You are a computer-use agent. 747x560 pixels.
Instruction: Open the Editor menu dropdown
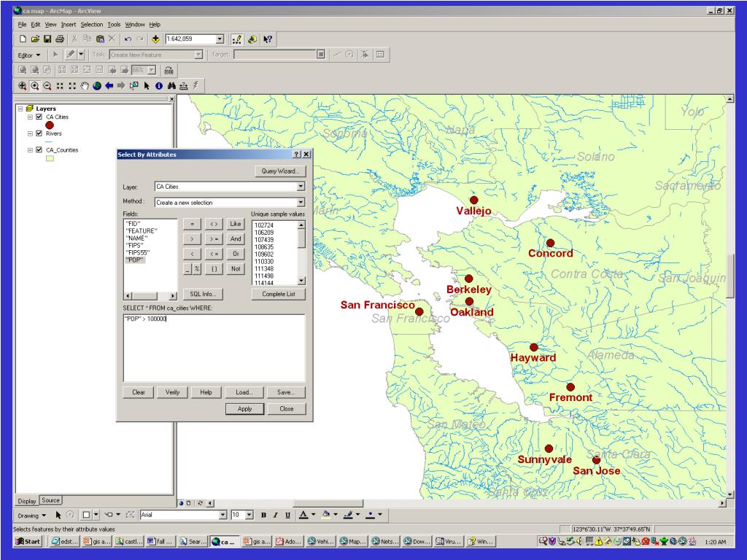click(28, 55)
